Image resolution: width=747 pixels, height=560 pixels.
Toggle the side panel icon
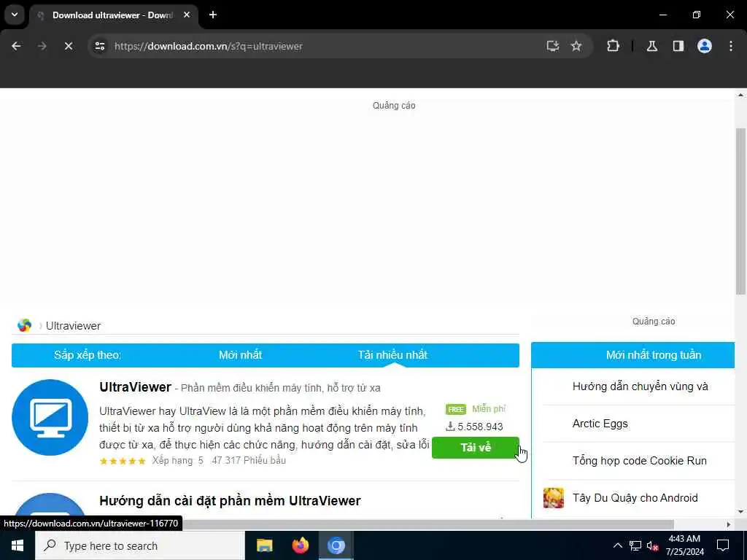pos(678,46)
